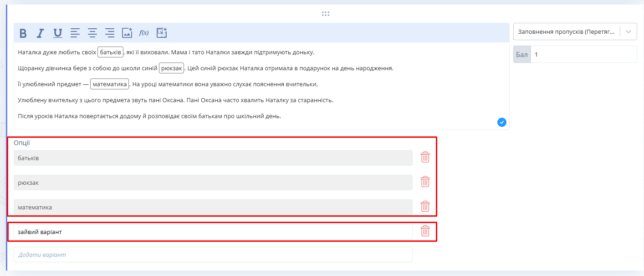Center align the question text
Screen dimensions: 644x276
92,33
